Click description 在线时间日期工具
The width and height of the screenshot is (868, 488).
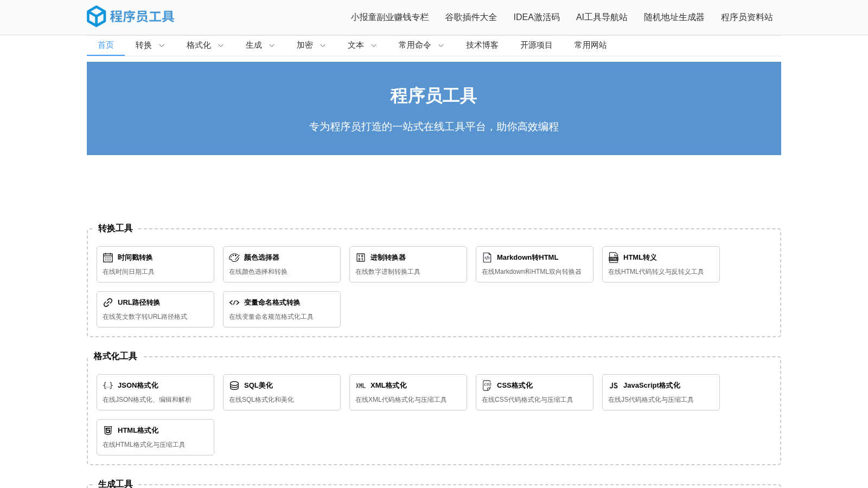point(129,272)
